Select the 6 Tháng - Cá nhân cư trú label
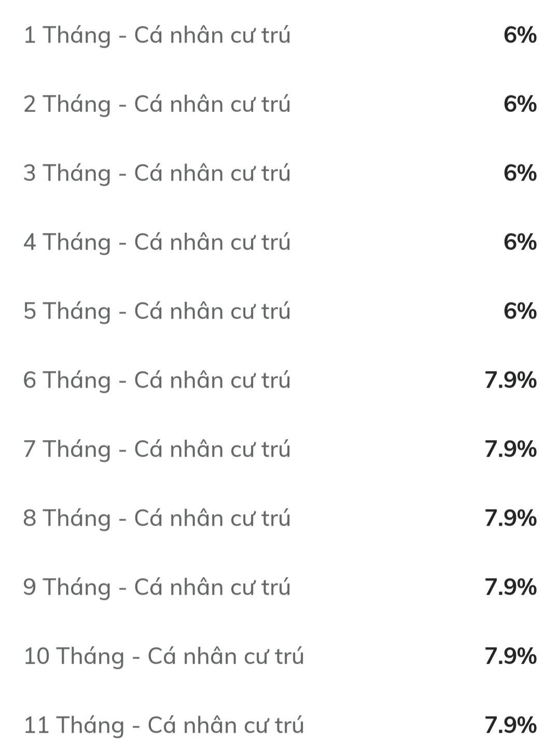 click(157, 380)
